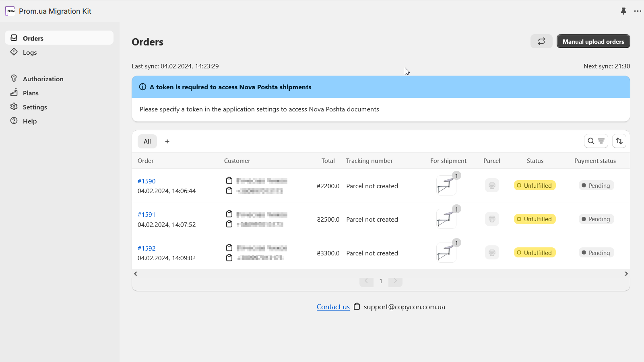Image resolution: width=644 pixels, height=362 pixels.
Task: Open order #1591
Action: [147, 214]
